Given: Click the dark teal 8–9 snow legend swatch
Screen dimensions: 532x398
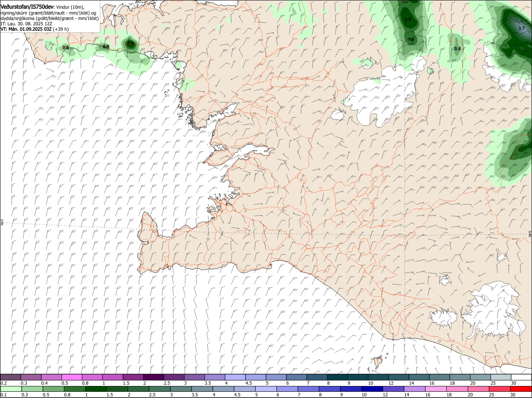Looking at the screenshot, I should click(x=337, y=377).
